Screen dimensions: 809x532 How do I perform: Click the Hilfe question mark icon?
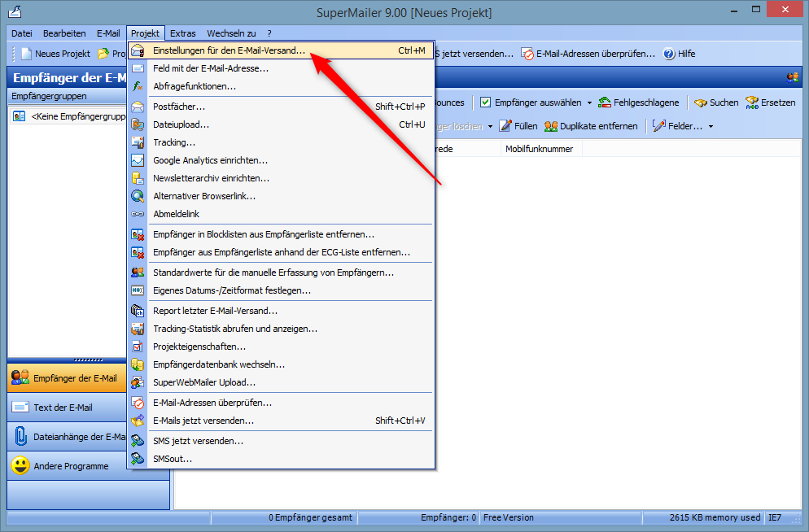tap(669, 54)
